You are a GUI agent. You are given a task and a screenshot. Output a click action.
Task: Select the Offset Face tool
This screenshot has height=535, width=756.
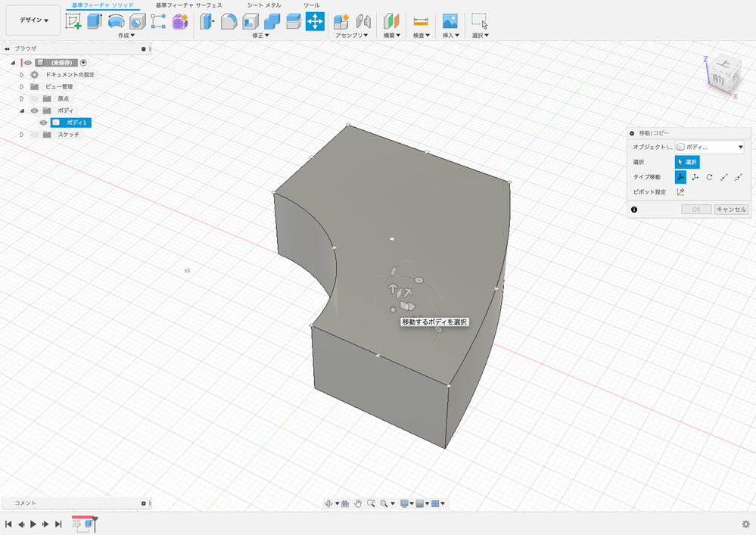pos(293,21)
